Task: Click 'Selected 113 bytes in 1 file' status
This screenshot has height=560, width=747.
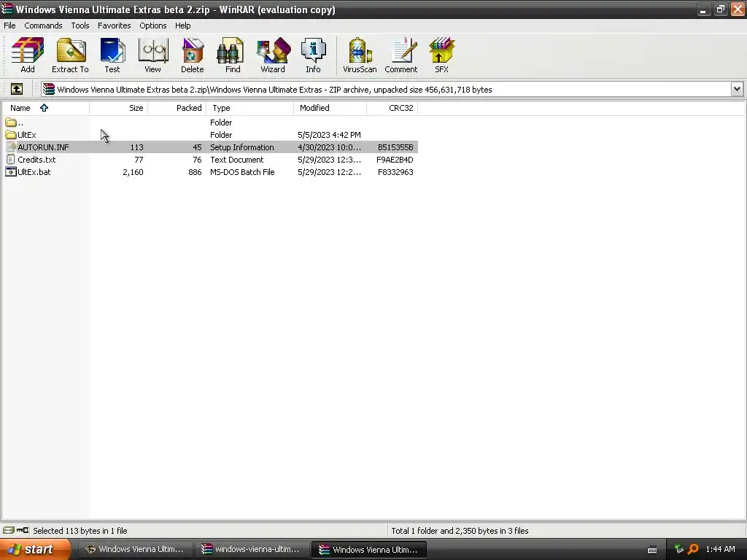Action: pyautogui.click(x=80, y=531)
